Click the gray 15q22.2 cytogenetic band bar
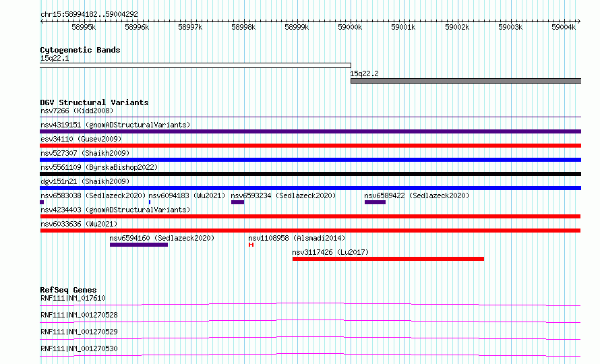The image size is (600, 364). pyautogui.click(x=466, y=81)
